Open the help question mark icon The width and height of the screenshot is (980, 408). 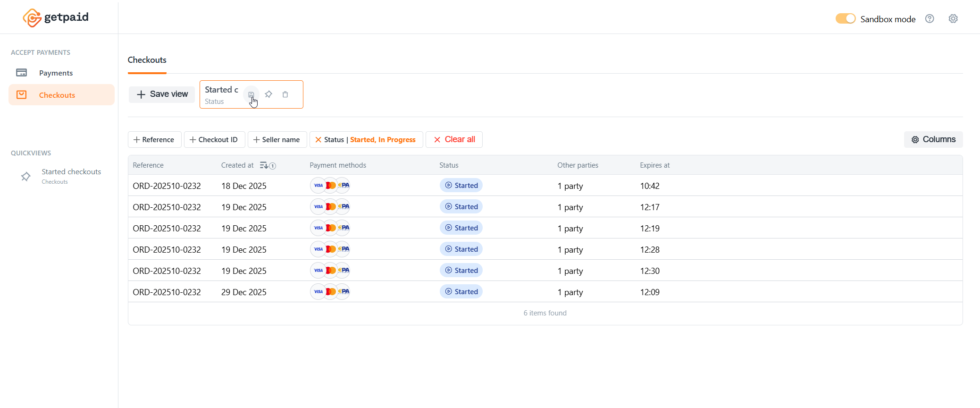[930, 18]
